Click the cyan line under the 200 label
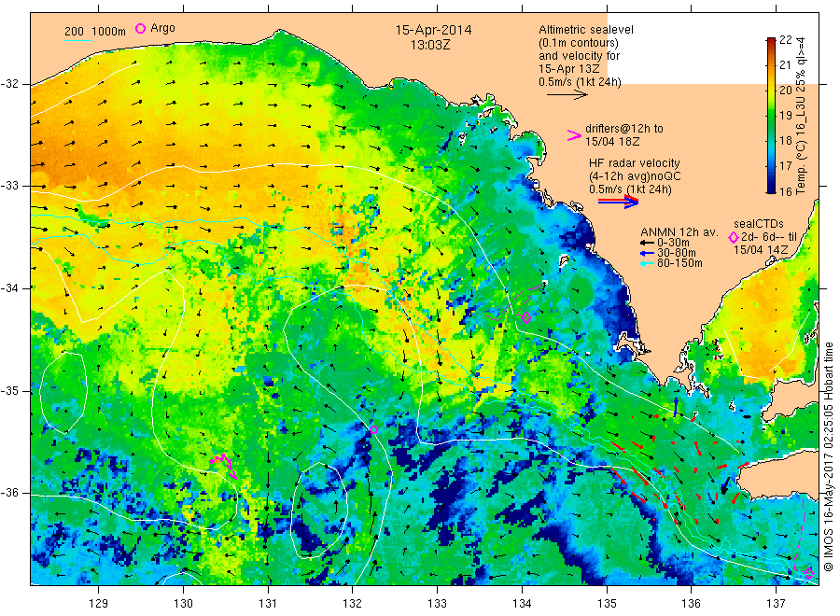840x616 pixels. coord(78,40)
